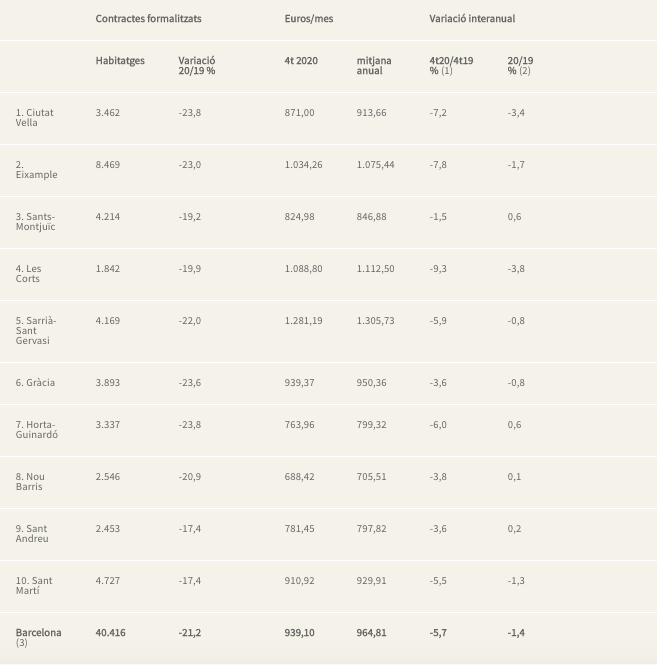Click the Eixample district row label
Screen dimensions: 657x665
click(x=36, y=170)
